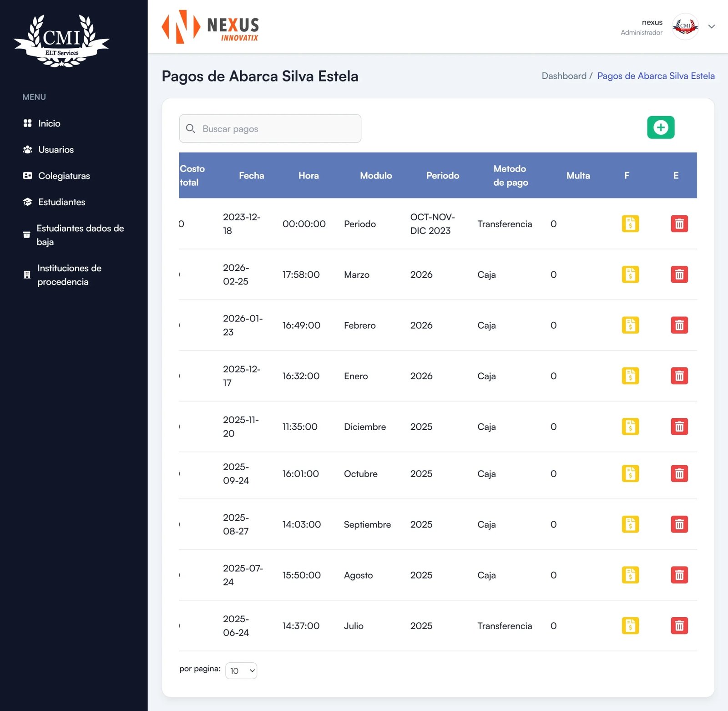Delete the Septiembre 2025 payment row
The image size is (728, 711).
679,524
